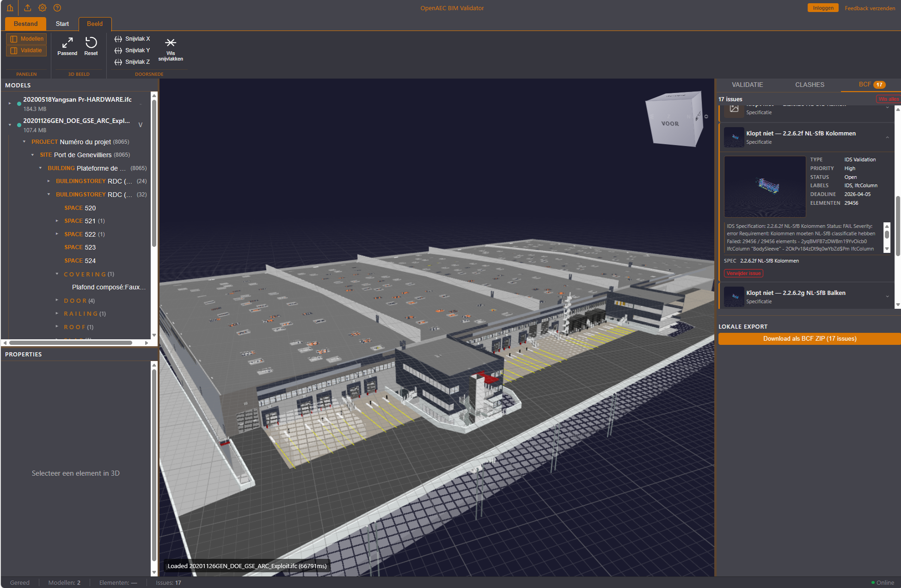Collapse the 2.2.6.2f NL-SfB Kolommen issue

(x=887, y=137)
